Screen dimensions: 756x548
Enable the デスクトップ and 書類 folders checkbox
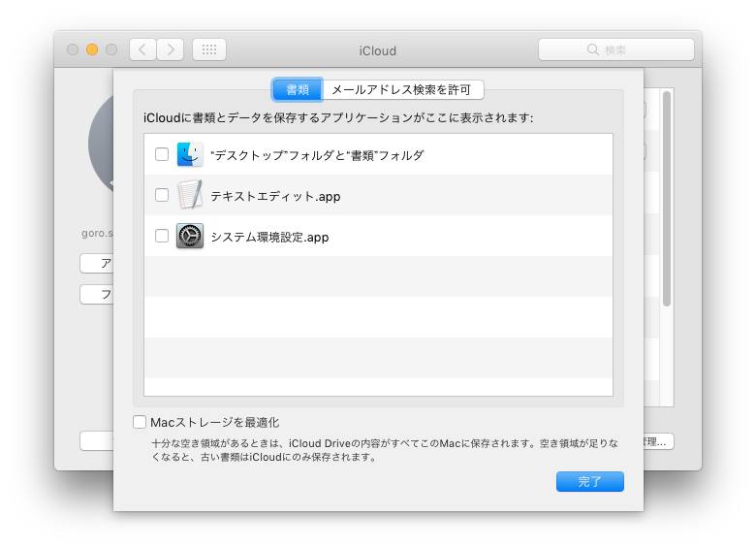coord(162,154)
